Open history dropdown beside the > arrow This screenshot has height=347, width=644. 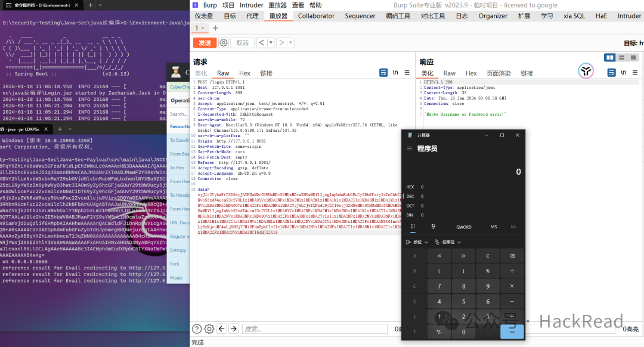(290, 43)
